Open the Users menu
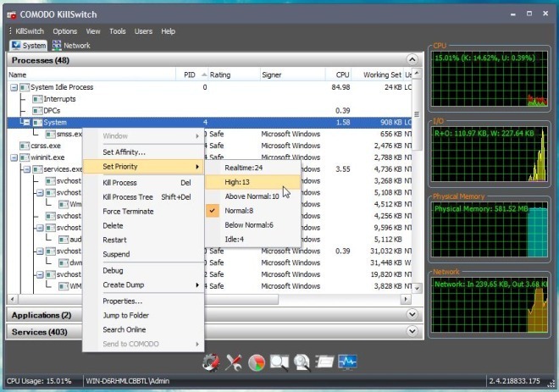Viewport: 559px width, 392px height. 143,31
